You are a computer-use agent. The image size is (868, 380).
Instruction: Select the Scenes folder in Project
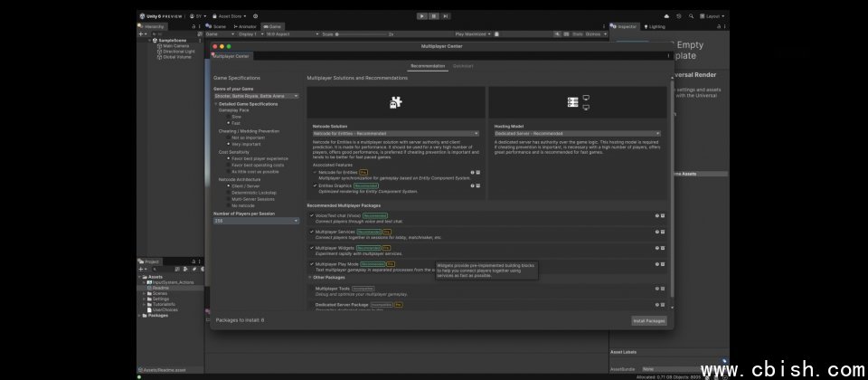click(159, 293)
